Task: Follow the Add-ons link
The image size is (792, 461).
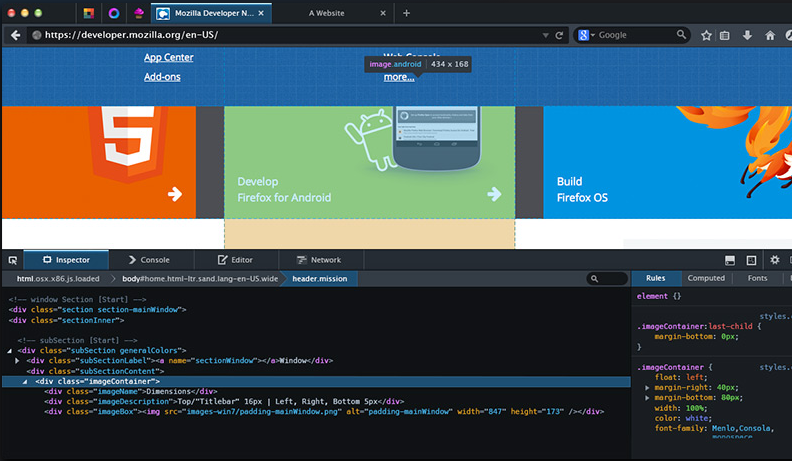Action: [x=162, y=77]
